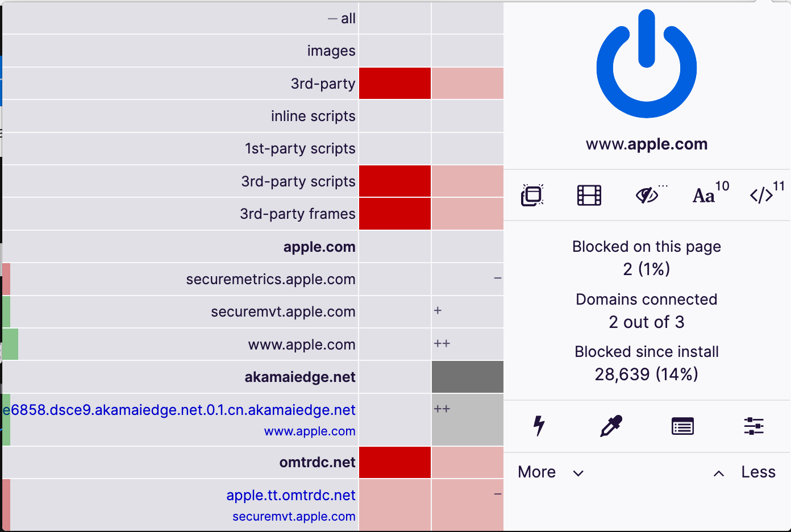Viewport: 791px width, 532px height.
Task: Enter element zapper mode lightning icon
Action: click(539, 425)
